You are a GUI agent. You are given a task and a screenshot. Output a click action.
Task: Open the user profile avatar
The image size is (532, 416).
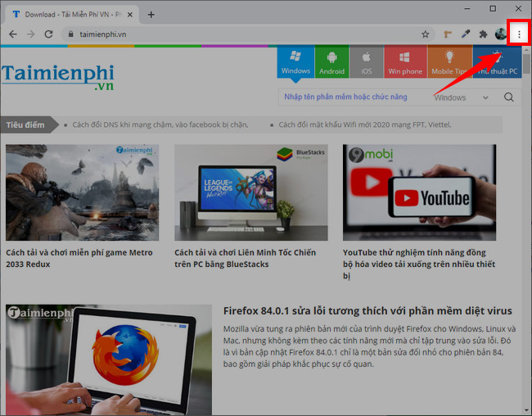click(x=500, y=34)
